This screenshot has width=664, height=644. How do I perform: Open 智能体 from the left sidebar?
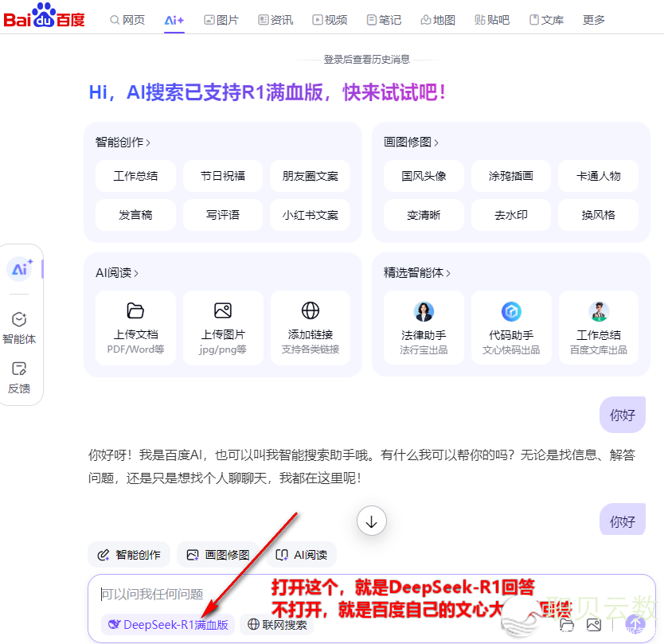click(19, 328)
